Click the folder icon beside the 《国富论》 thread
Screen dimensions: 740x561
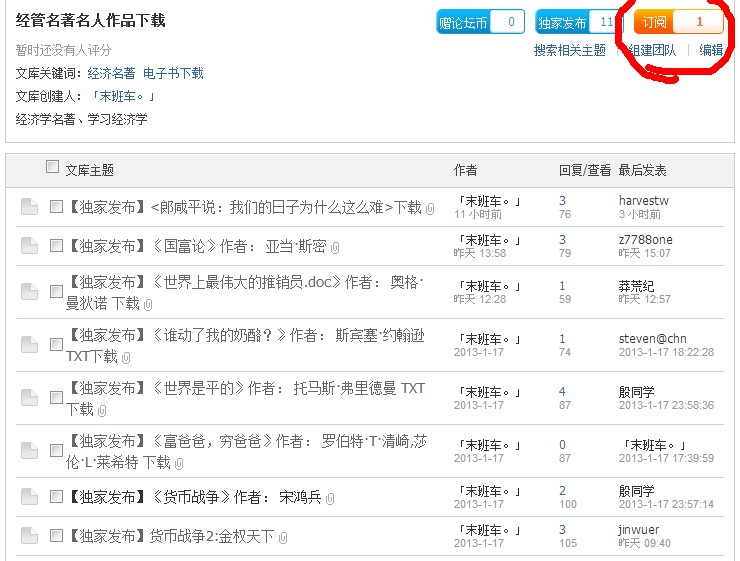point(29,247)
